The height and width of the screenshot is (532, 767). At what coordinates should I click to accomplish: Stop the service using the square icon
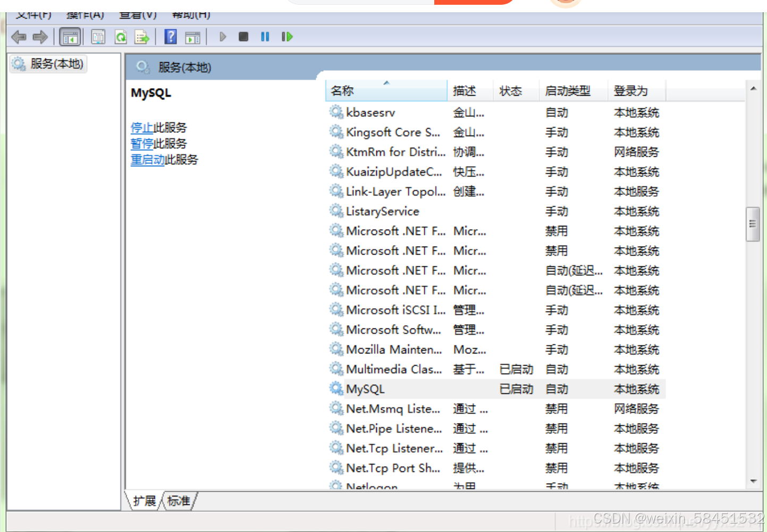243,37
